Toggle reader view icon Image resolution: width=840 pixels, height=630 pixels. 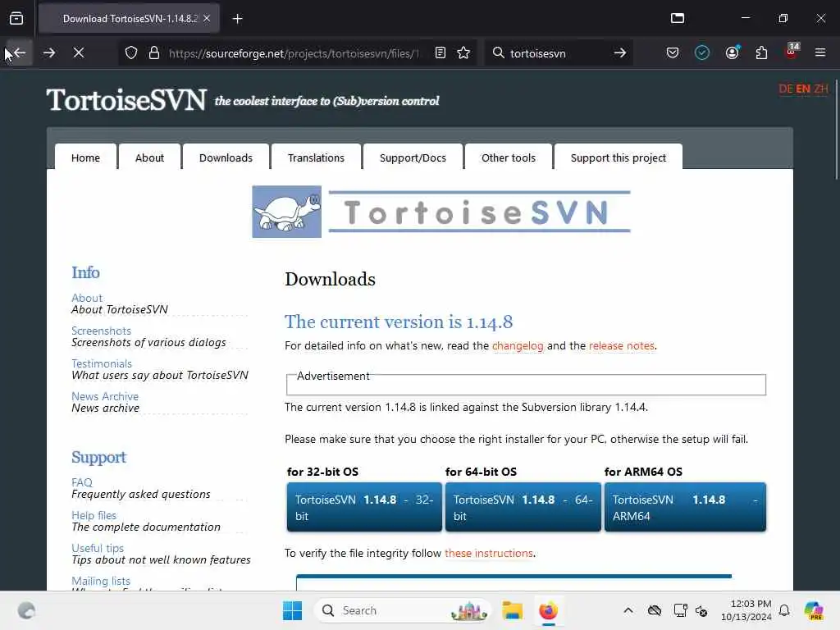tap(441, 53)
